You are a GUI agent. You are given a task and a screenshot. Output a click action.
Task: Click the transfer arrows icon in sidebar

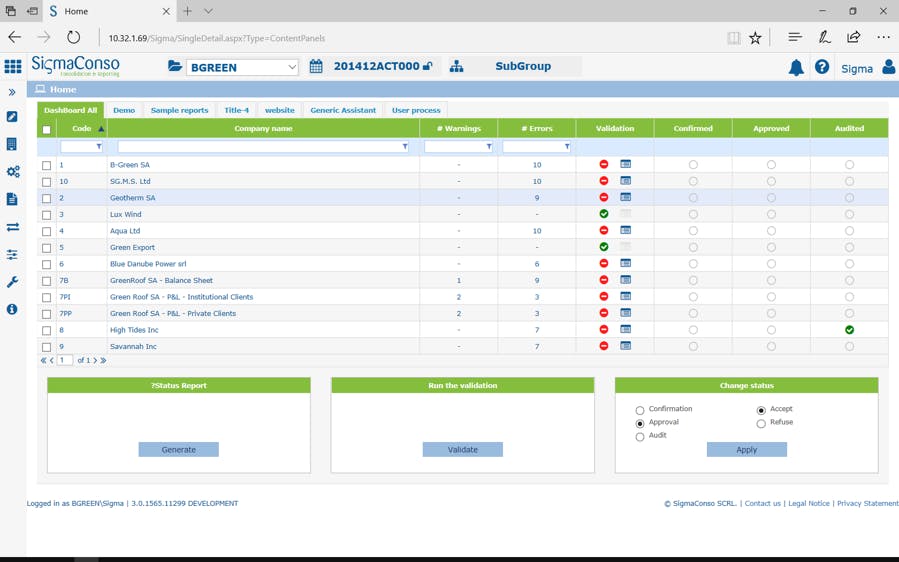pos(13,227)
